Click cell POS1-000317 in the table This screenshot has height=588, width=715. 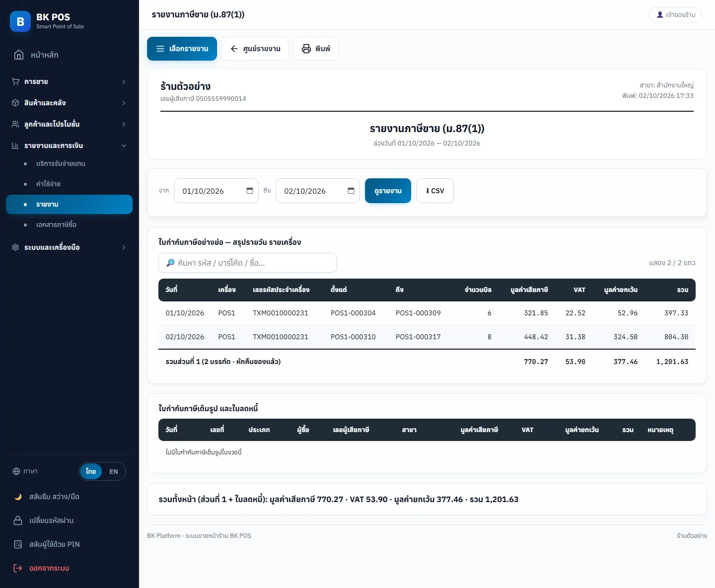[x=418, y=337]
